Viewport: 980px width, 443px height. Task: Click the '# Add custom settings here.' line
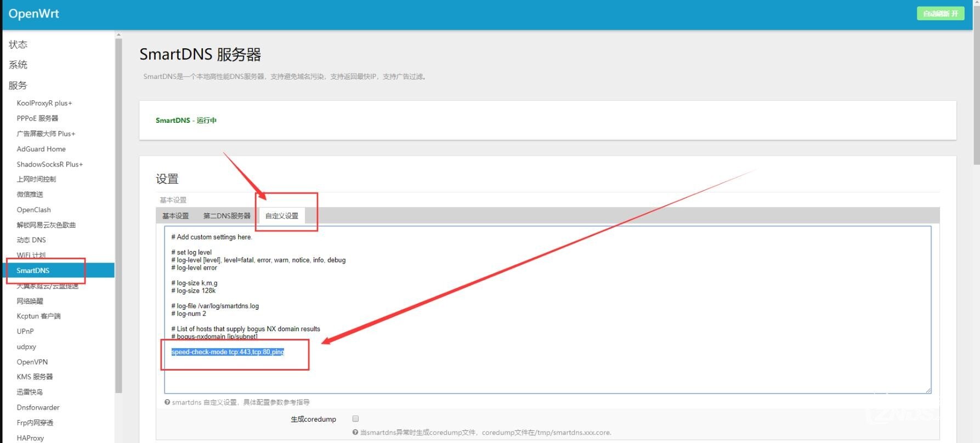212,237
